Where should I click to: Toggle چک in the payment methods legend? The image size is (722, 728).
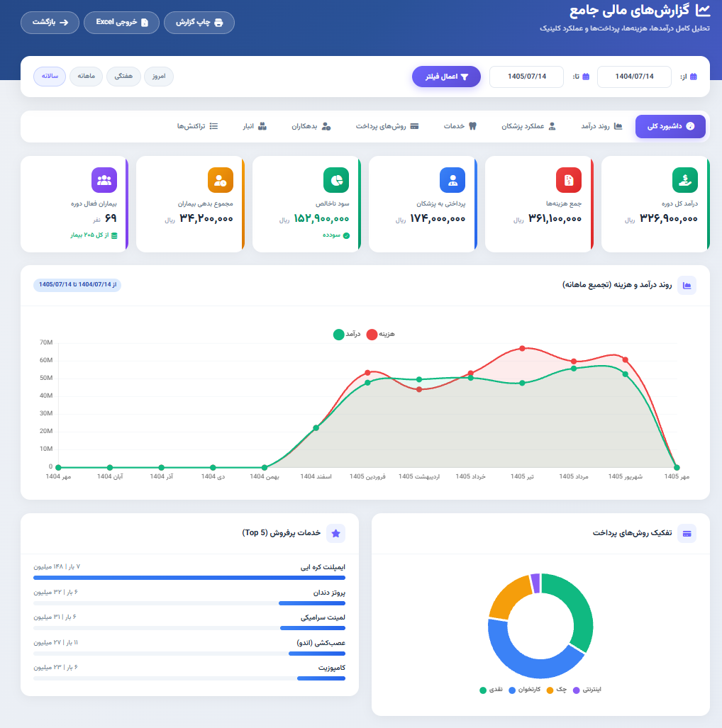(x=557, y=690)
